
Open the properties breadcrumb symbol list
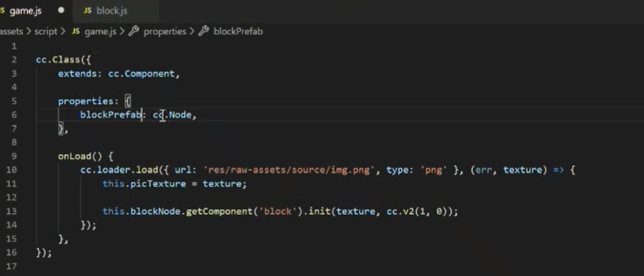pyautogui.click(x=164, y=31)
